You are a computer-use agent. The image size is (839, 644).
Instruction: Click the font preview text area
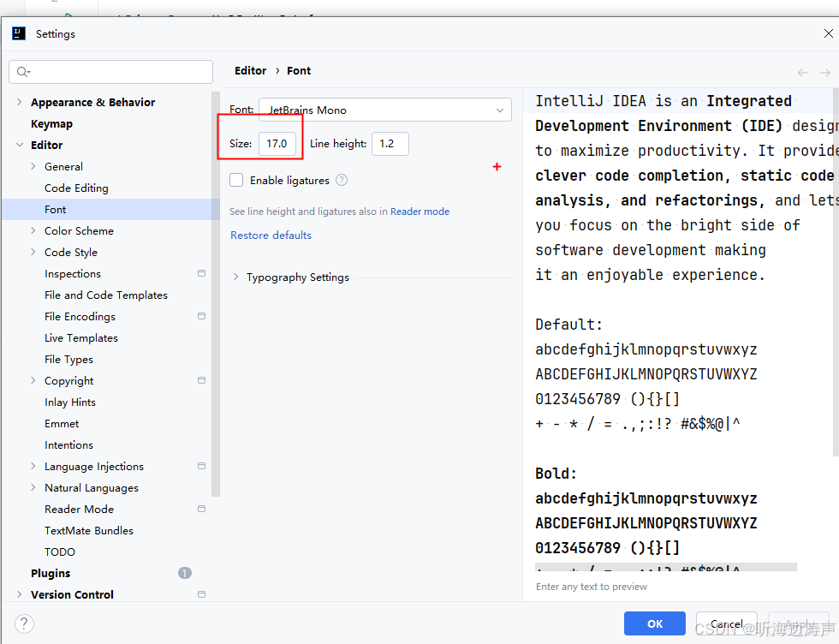pos(680,329)
